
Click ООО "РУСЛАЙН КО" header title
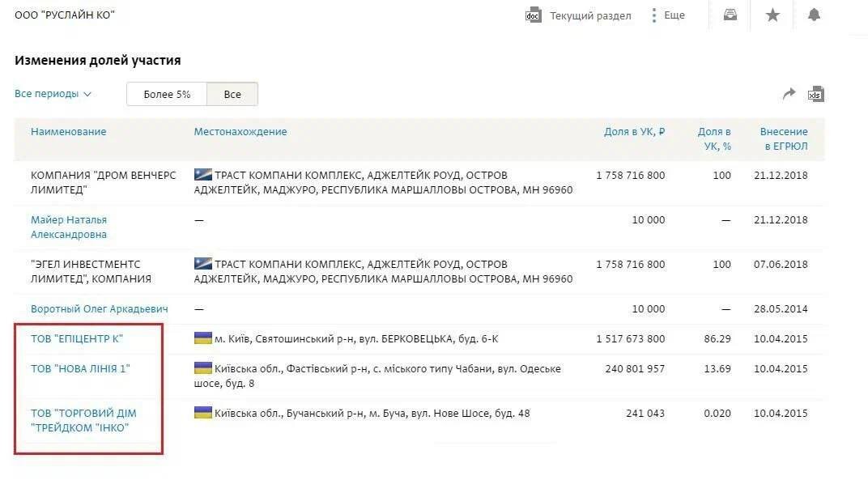pos(65,15)
